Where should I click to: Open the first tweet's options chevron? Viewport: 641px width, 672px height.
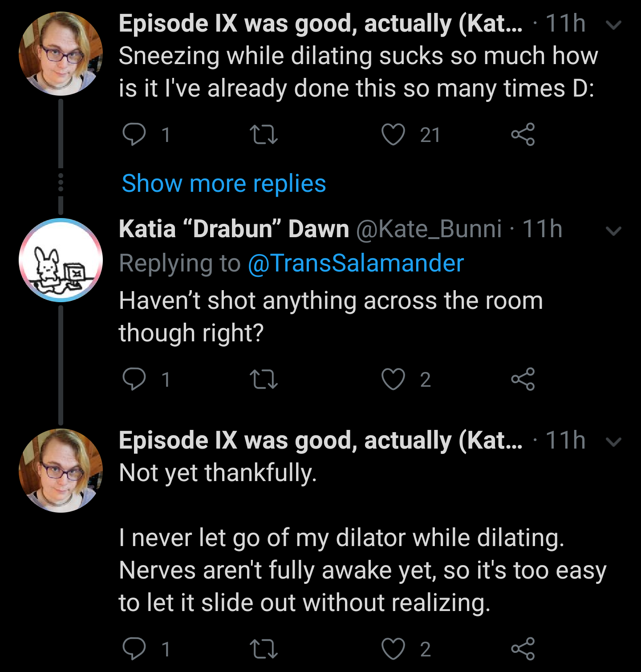click(x=613, y=25)
